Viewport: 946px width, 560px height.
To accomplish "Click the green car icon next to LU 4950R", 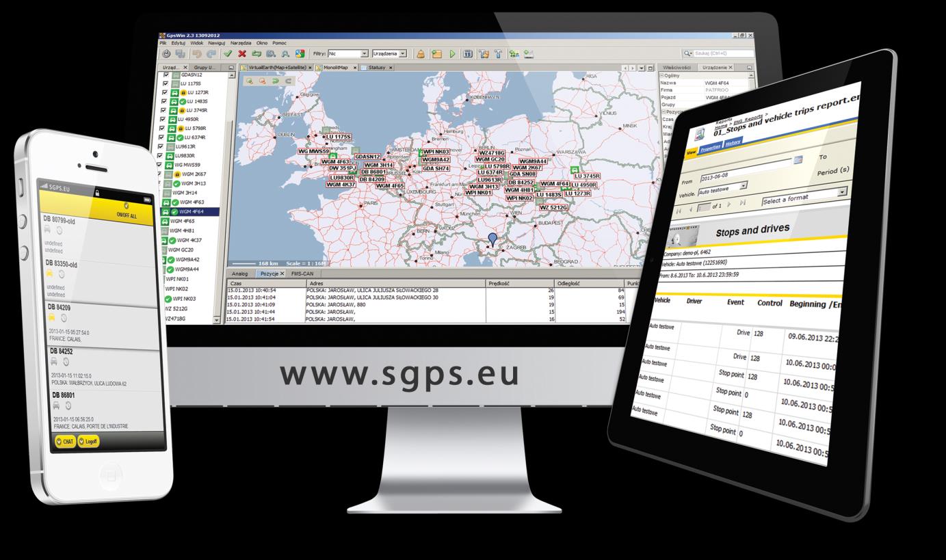I will [x=174, y=118].
